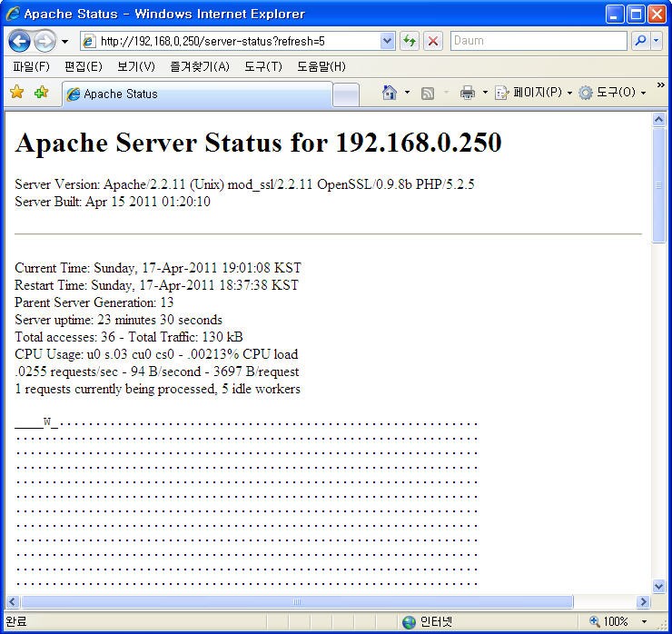Click the .0255 requests/sec line
The width and height of the screenshot is (672, 634).
pos(157,371)
